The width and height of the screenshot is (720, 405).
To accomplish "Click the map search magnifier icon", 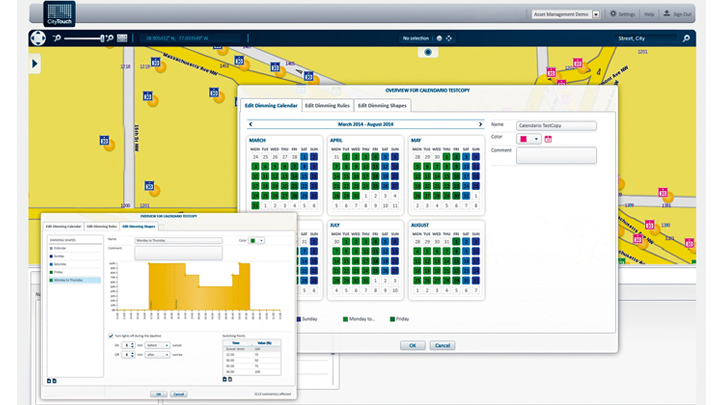I will 686,38.
